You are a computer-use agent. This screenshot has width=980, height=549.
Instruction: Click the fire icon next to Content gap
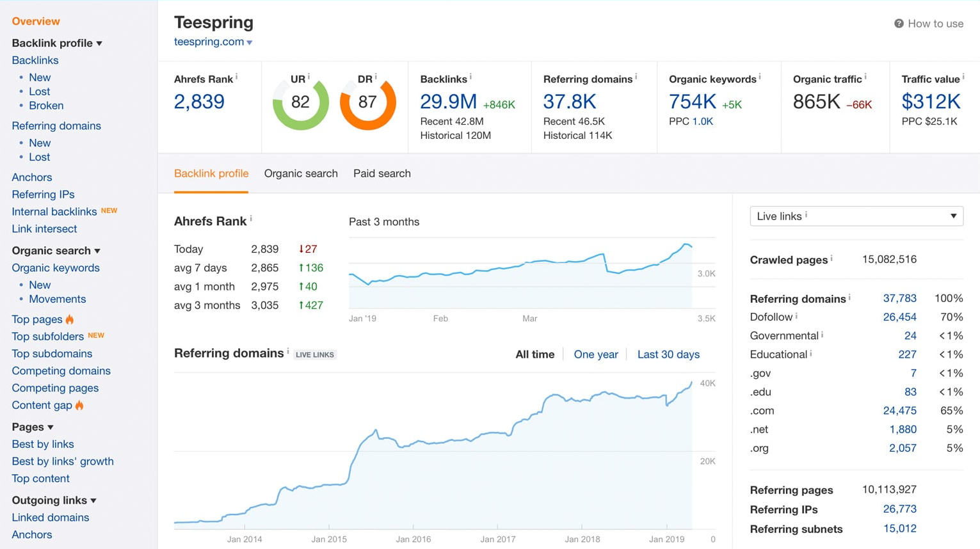coord(79,404)
